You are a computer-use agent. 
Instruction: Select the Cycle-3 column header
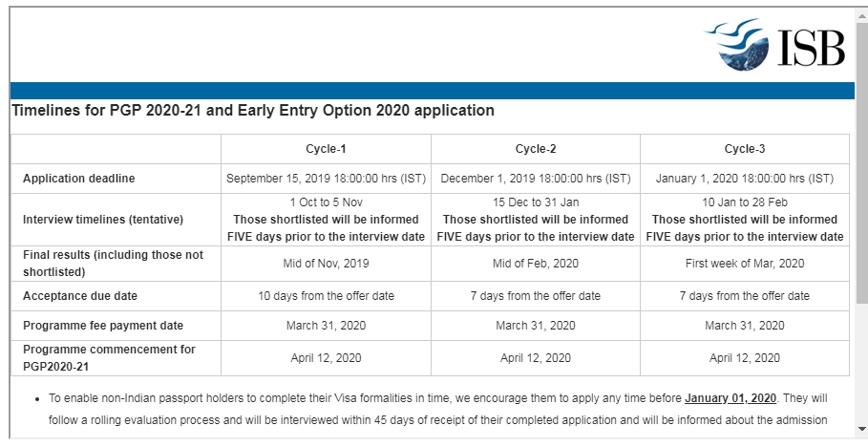click(745, 149)
